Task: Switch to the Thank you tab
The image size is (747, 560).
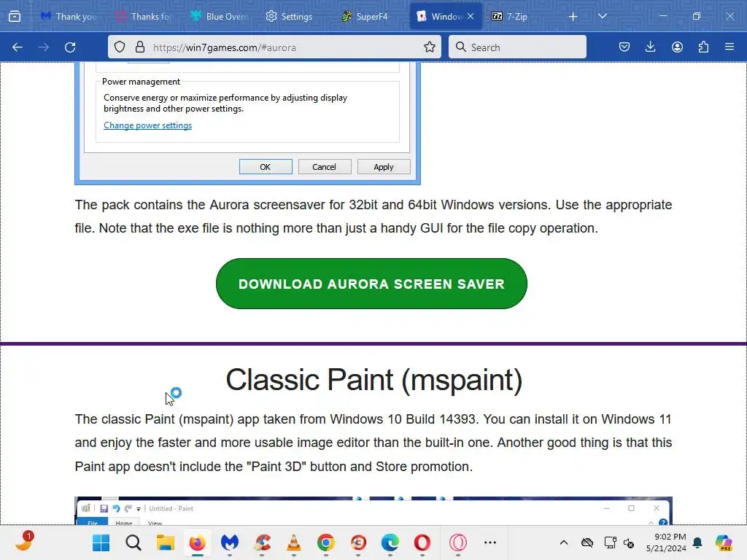Action: tap(69, 17)
